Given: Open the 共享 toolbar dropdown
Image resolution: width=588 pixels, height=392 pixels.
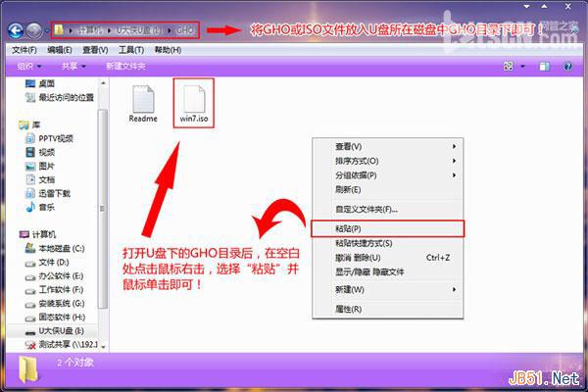Looking at the screenshot, I should (73, 67).
